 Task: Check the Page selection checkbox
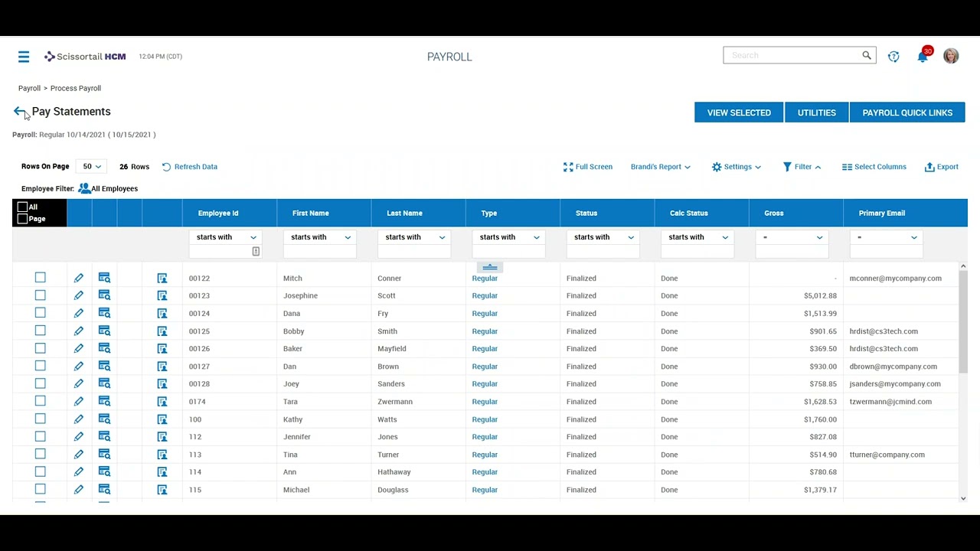click(23, 218)
